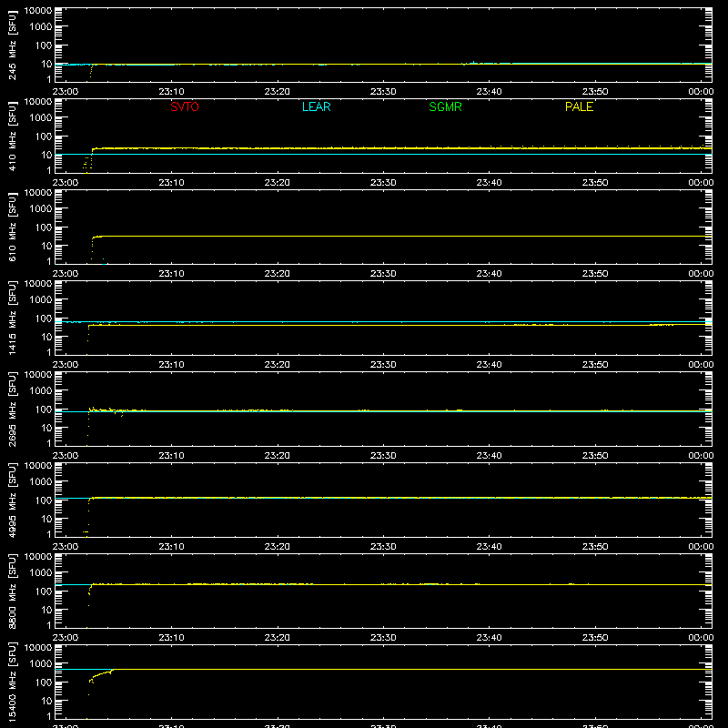This screenshot has height=728, width=728.
Task: Select the 15400 MHz [SFU] axis title
Action: (x=13, y=682)
